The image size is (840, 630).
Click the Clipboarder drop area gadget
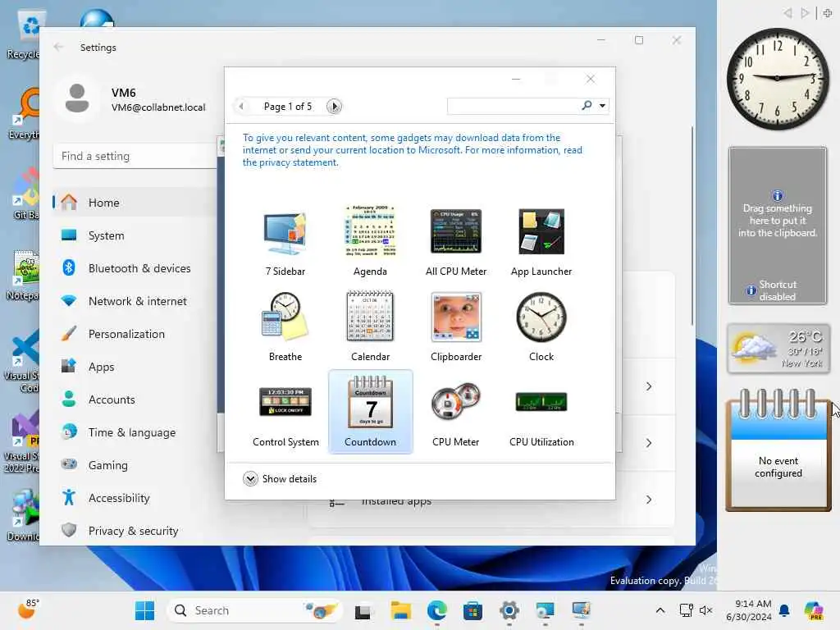(x=778, y=226)
